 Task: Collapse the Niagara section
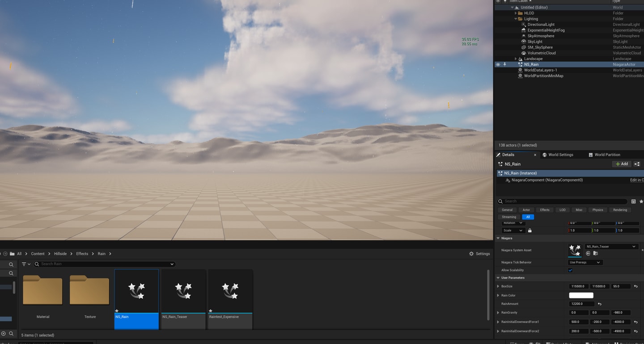tap(498, 238)
